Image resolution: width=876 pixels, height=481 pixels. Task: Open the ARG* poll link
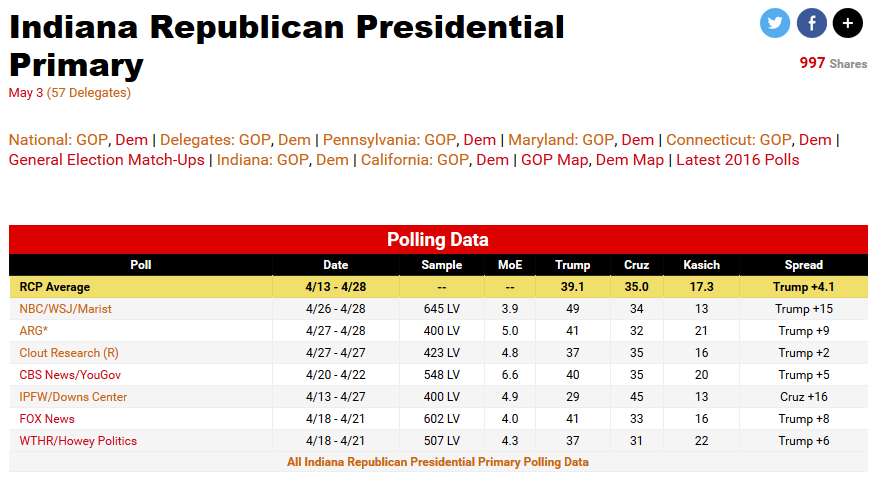point(34,331)
